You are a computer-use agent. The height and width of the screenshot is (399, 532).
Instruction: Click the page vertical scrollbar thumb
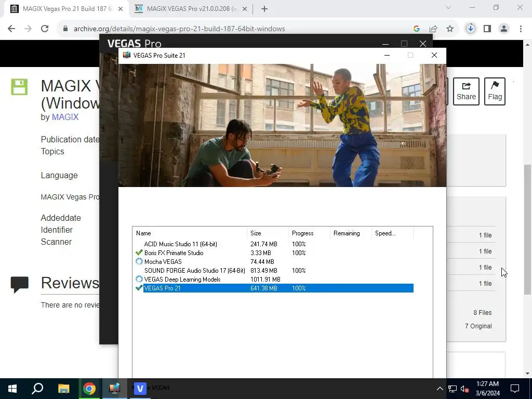click(528, 230)
